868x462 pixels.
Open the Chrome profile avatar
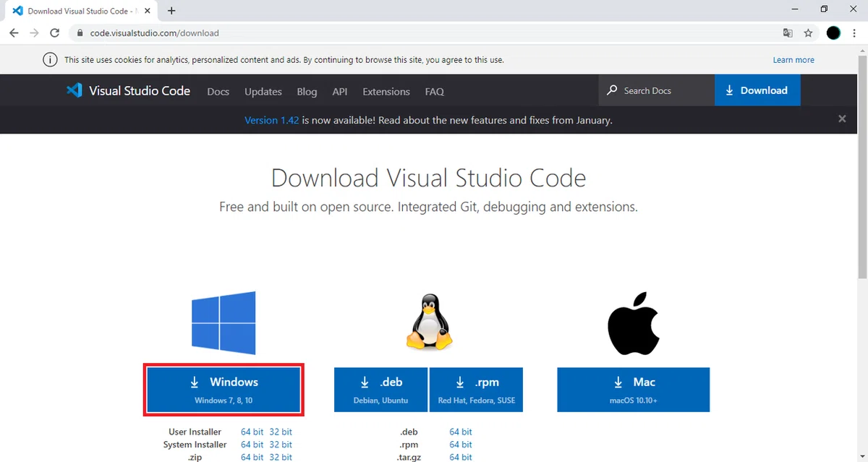(x=833, y=33)
